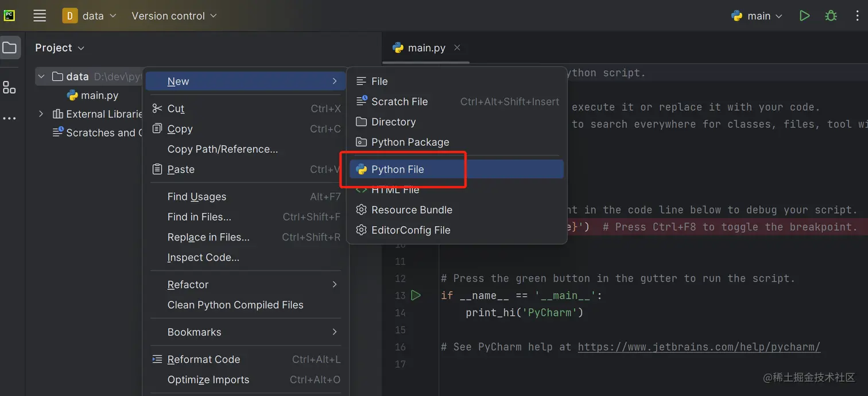Collapse the data folder in tree
Screen dimensions: 868x396
(41, 76)
